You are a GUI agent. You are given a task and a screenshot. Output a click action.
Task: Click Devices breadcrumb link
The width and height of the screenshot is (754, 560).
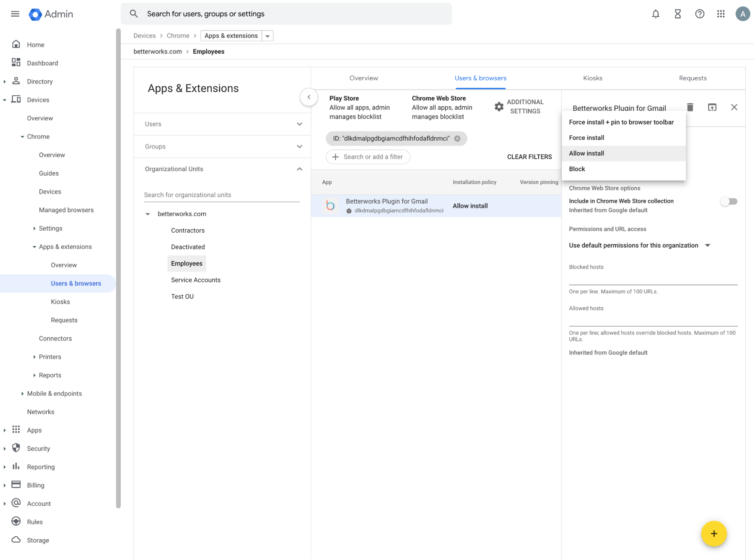144,36
